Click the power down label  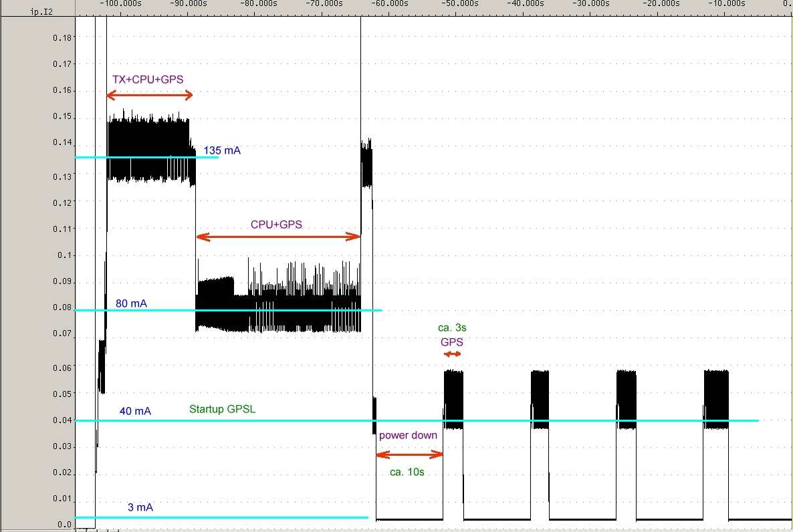(x=408, y=435)
